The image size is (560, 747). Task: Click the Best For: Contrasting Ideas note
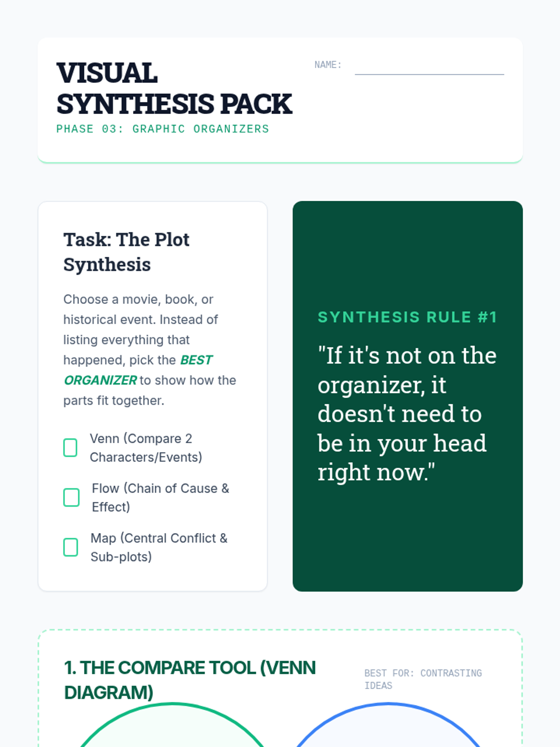click(423, 679)
